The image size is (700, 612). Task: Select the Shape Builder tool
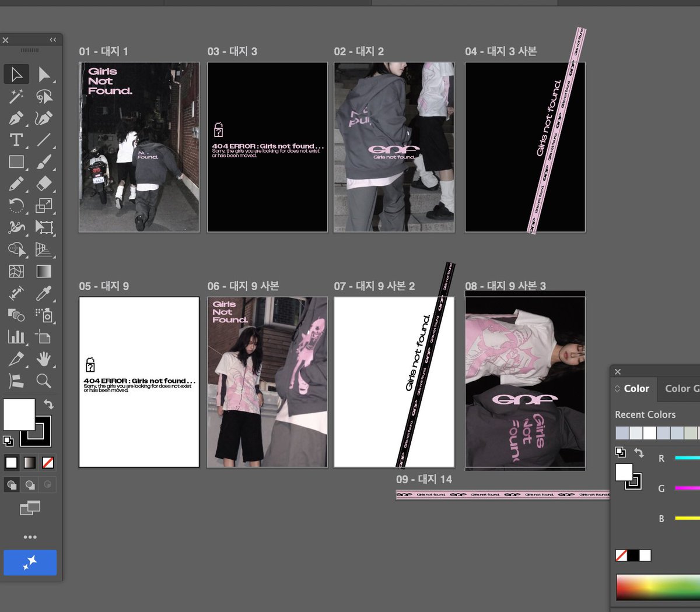pyautogui.click(x=16, y=249)
